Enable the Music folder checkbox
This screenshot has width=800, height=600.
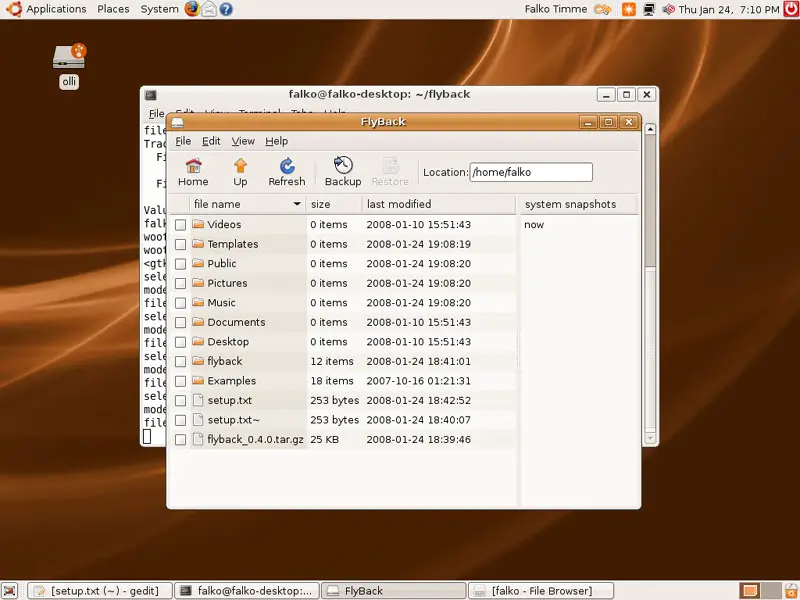[x=180, y=303]
